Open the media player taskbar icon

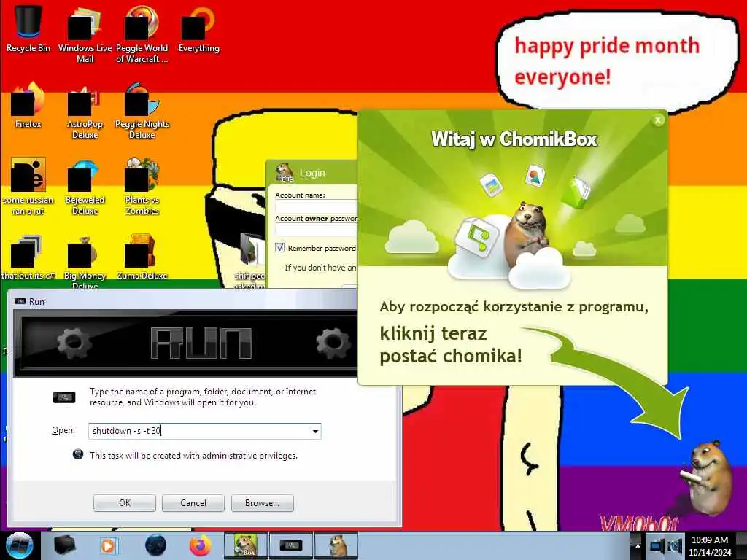pyautogui.click(x=109, y=545)
